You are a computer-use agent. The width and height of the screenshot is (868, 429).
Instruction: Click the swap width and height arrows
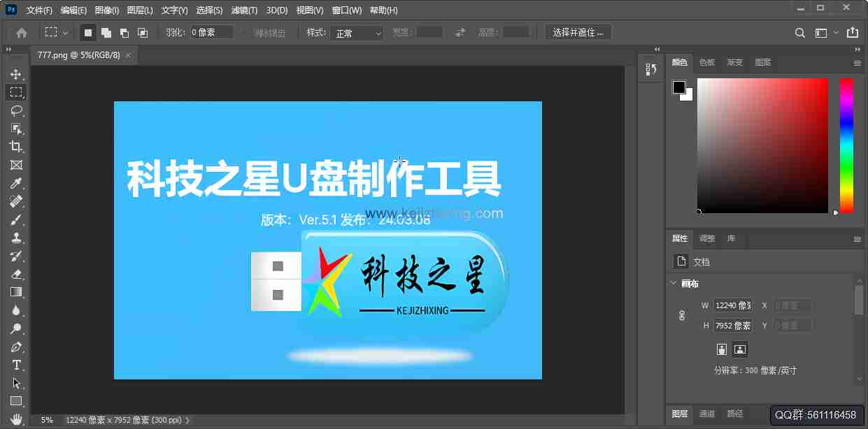[460, 31]
